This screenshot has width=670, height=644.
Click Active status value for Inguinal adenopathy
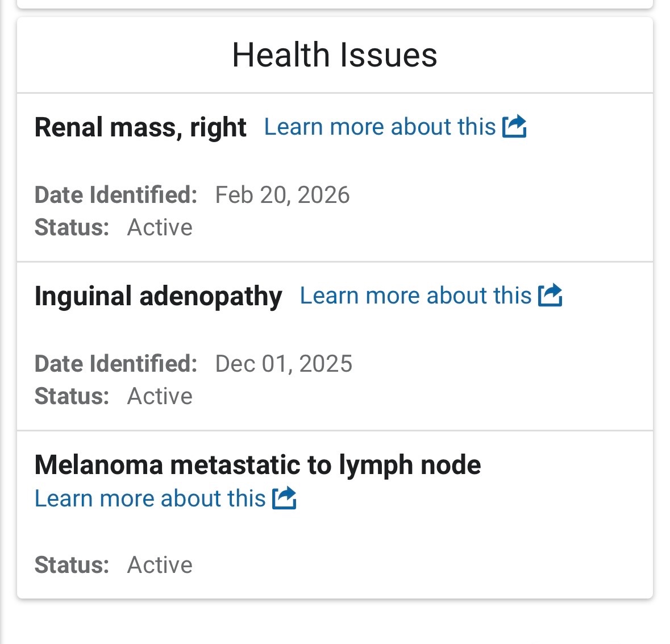coord(160,396)
